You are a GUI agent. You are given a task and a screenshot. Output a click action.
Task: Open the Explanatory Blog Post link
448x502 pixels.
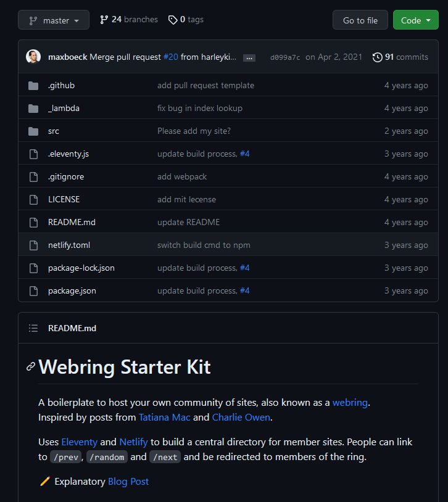[x=128, y=482]
